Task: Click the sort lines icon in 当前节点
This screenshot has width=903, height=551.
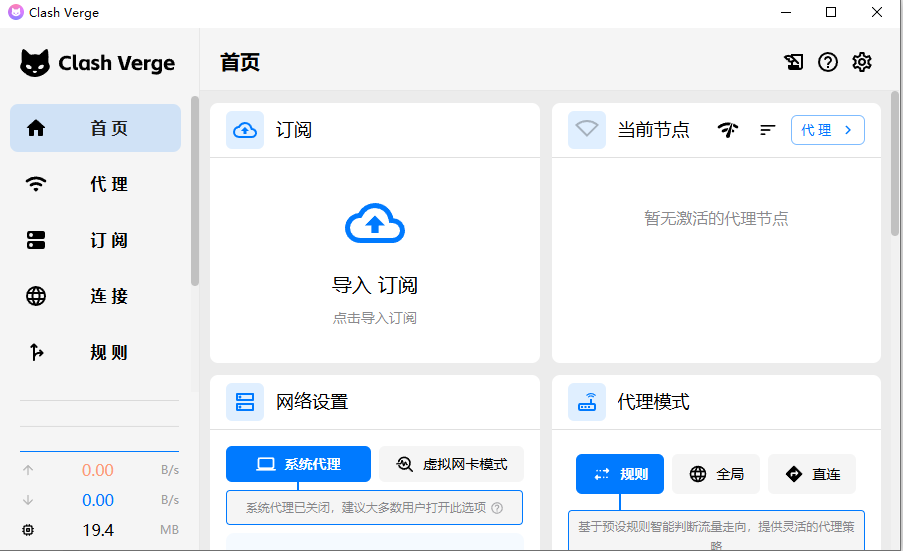Action: coord(768,130)
